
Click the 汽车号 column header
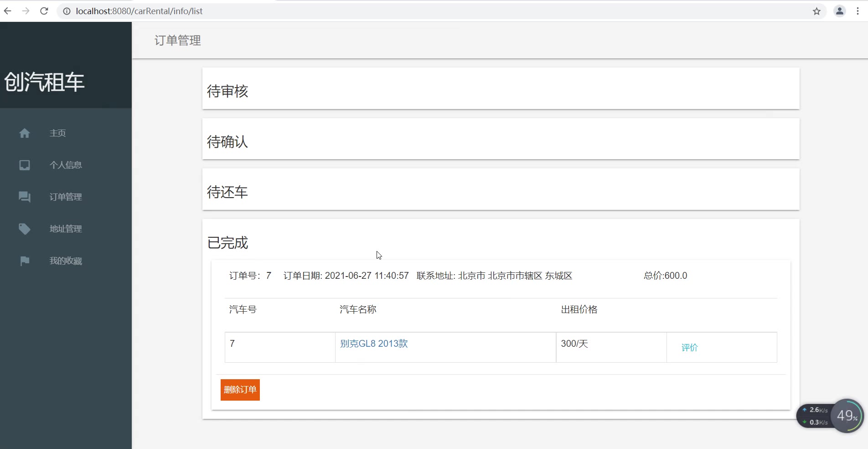(243, 309)
